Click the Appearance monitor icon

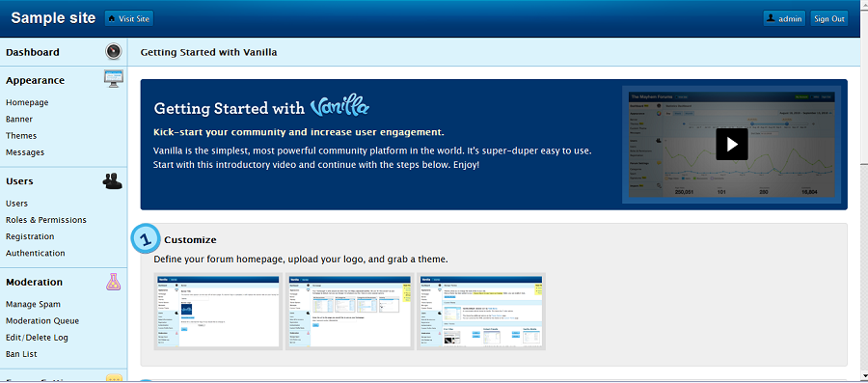114,78
